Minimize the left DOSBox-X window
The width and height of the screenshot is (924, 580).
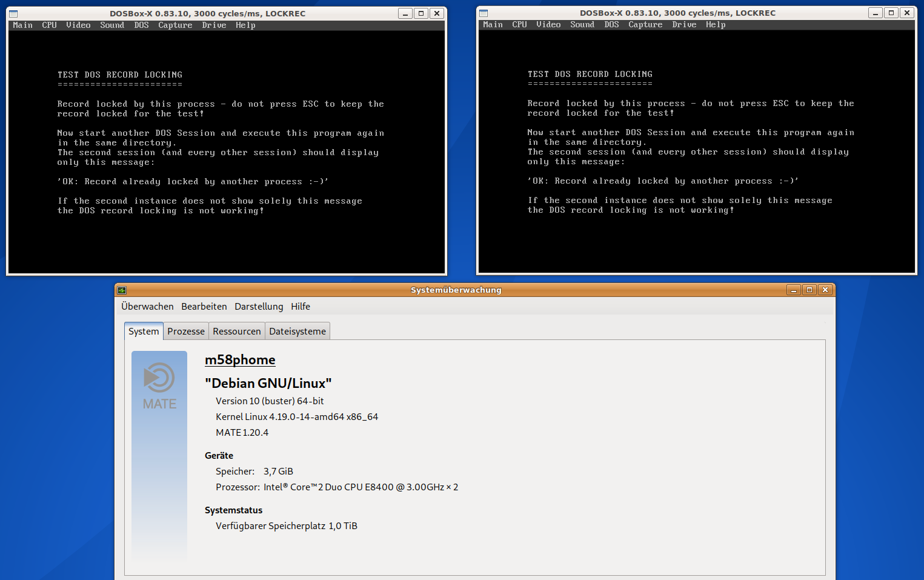(405, 13)
